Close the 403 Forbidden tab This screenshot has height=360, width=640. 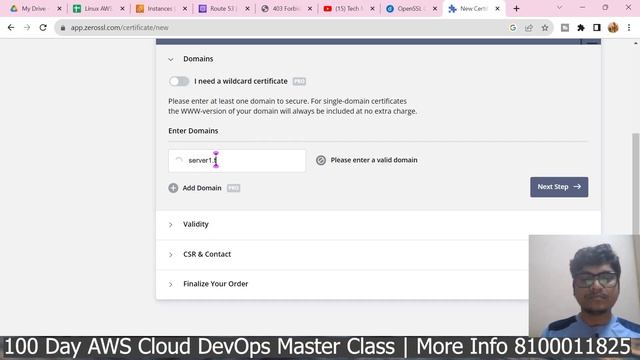pos(310,9)
